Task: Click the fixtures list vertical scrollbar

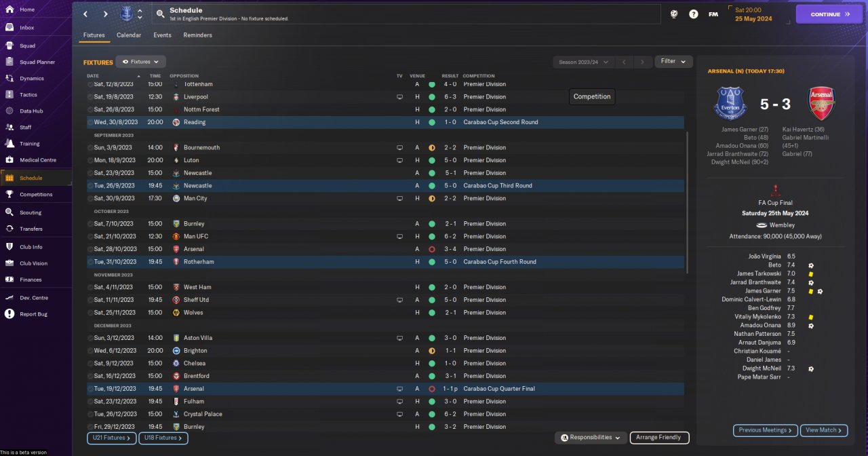Action: [x=687, y=202]
